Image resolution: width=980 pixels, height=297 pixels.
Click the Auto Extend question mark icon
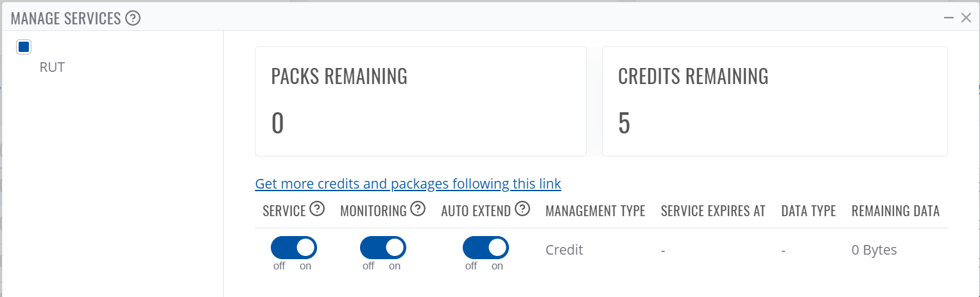(522, 209)
